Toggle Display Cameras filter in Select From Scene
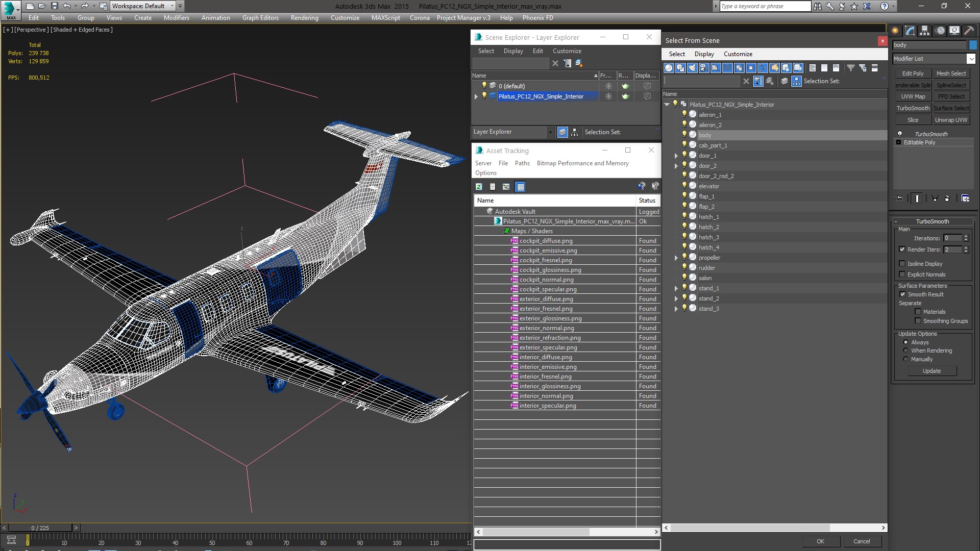This screenshot has height=551, width=980. pyautogui.click(x=704, y=68)
